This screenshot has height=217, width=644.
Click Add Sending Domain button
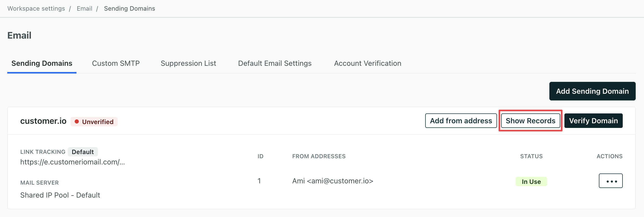(x=592, y=91)
